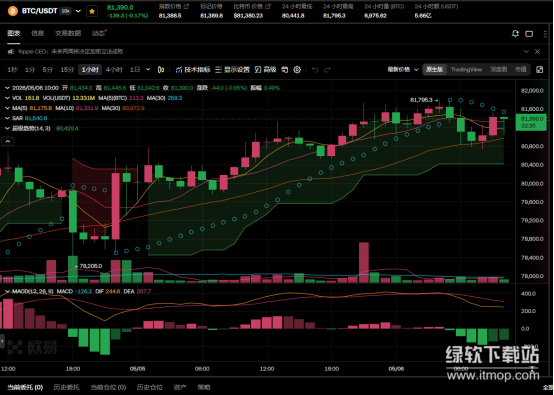Switch to the 图表 tab

pyautogui.click(x=14, y=33)
